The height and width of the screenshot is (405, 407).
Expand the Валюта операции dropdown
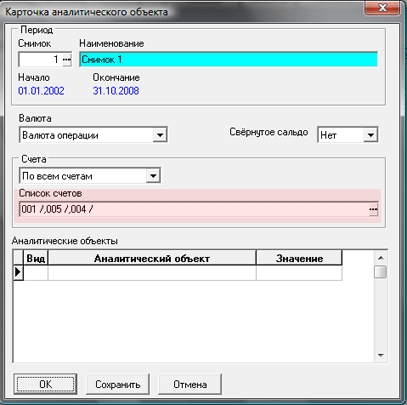tap(160, 135)
